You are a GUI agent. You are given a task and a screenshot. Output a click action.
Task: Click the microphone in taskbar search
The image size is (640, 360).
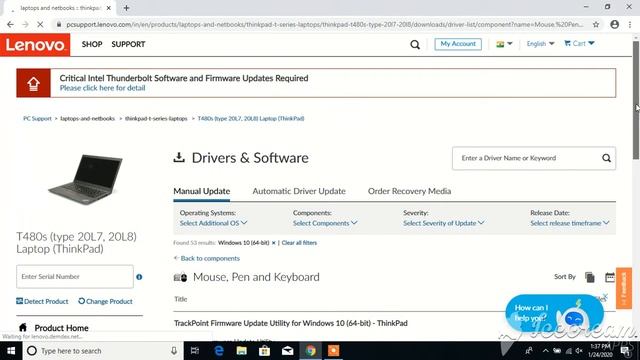pyautogui.click(x=174, y=351)
